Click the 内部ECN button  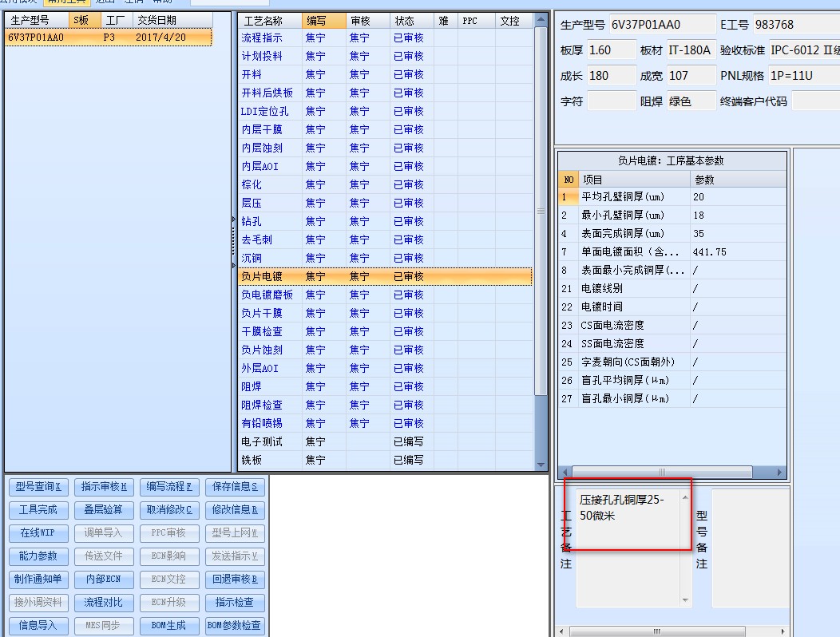[104, 579]
